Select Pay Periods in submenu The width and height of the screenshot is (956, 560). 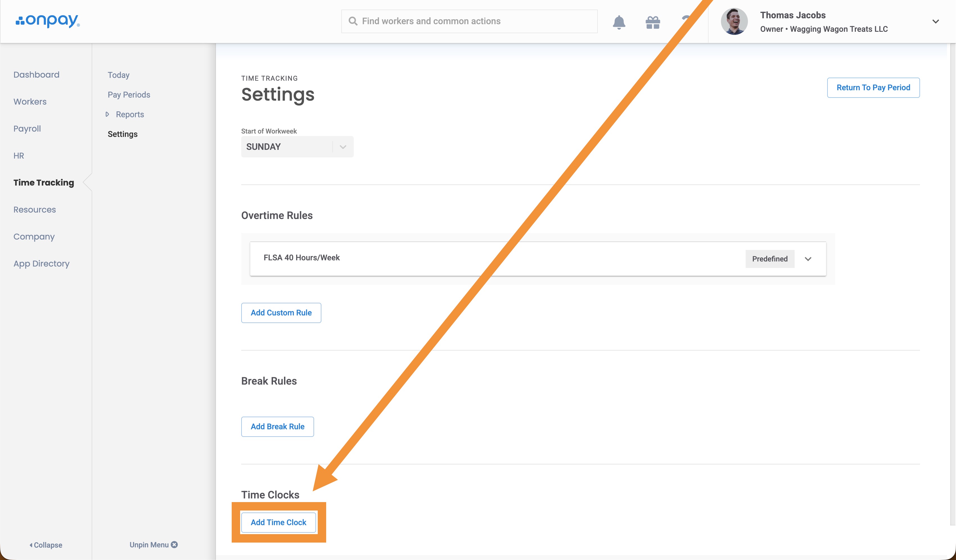coord(129,94)
